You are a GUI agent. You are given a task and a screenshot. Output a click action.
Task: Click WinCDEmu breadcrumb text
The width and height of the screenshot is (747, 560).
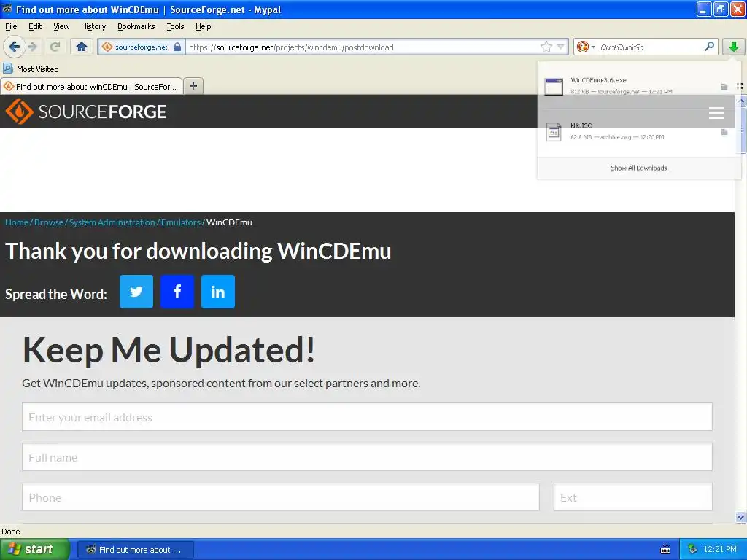click(x=229, y=222)
